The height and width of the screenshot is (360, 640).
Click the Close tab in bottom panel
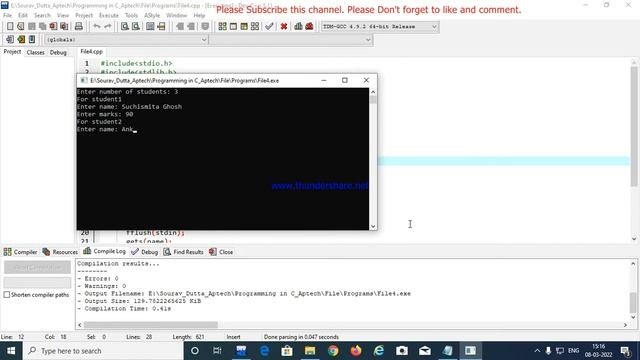point(221,252)
